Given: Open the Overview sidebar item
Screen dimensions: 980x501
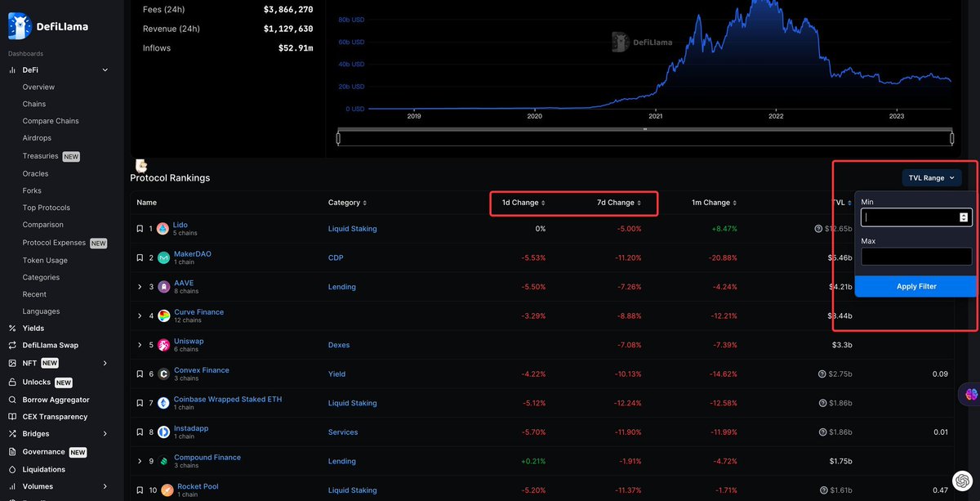Looking at the screenshot, I should 38,87.
